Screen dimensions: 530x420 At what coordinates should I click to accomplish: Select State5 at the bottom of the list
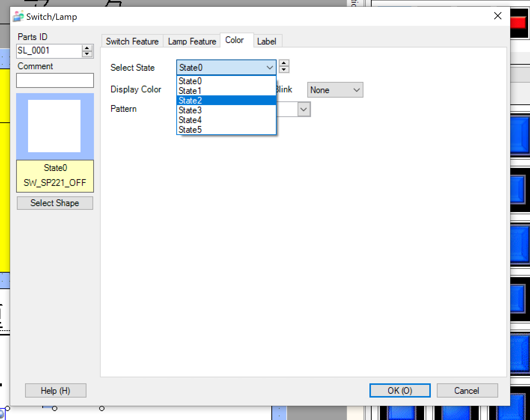click(x=226, y=130)
